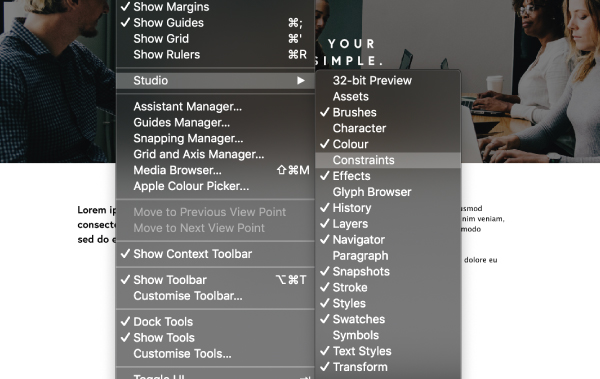Open Assistant Manager dialog

point(215,106)
